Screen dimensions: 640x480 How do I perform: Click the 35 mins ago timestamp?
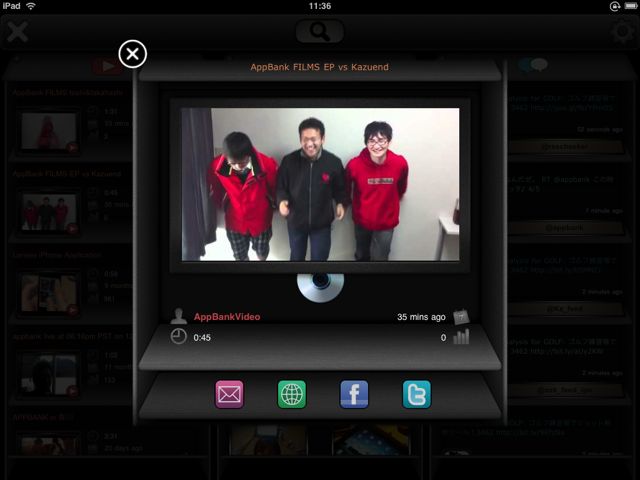[421, 317]
